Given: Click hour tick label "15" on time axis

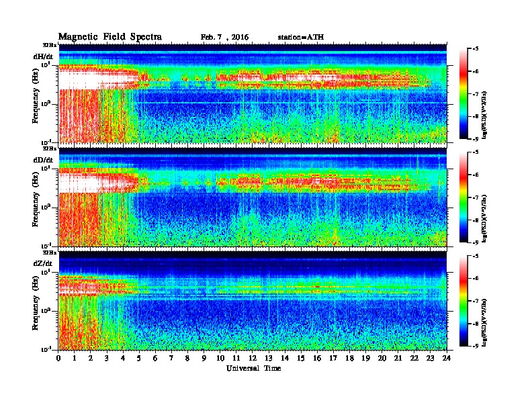Looking at the screenshot, I should coord(301,359).
